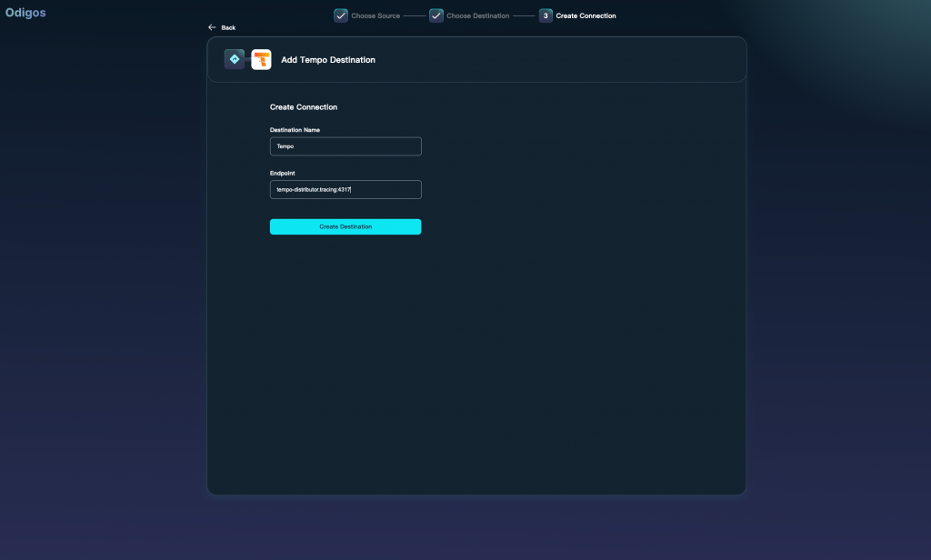Click the Choose Source checkmark icon
931x560 pixels.
click(341, 15)
